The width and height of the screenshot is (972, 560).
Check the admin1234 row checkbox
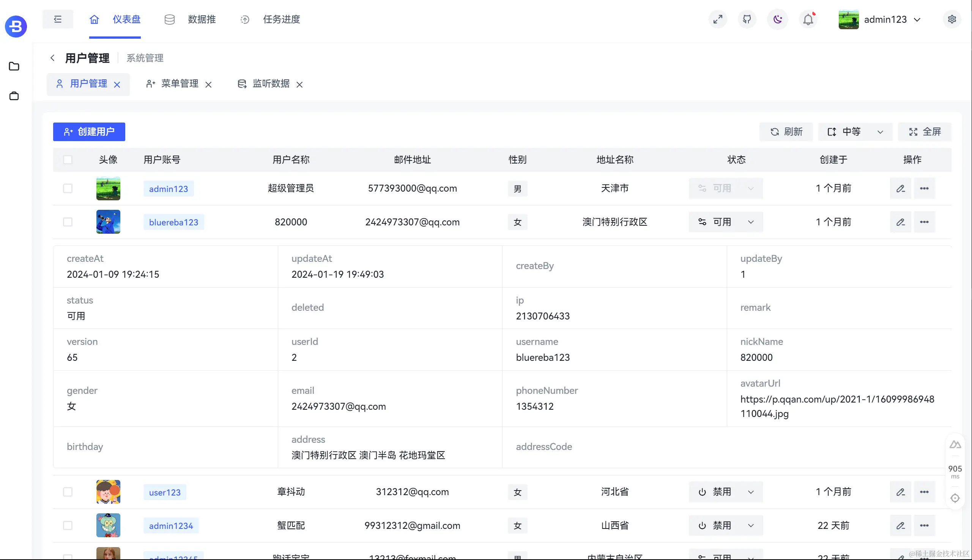(x=68, y=525)
